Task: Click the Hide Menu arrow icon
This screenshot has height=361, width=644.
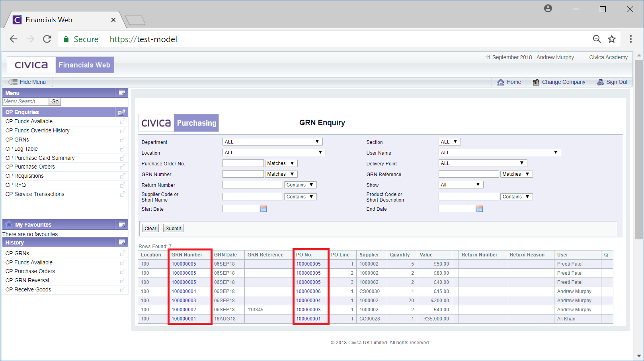Action: [13, 82]
